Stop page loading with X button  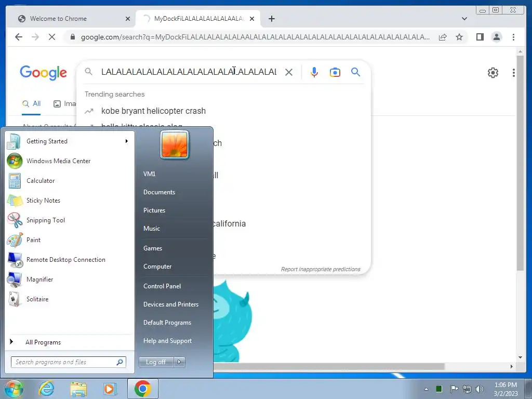coord(52,37)
